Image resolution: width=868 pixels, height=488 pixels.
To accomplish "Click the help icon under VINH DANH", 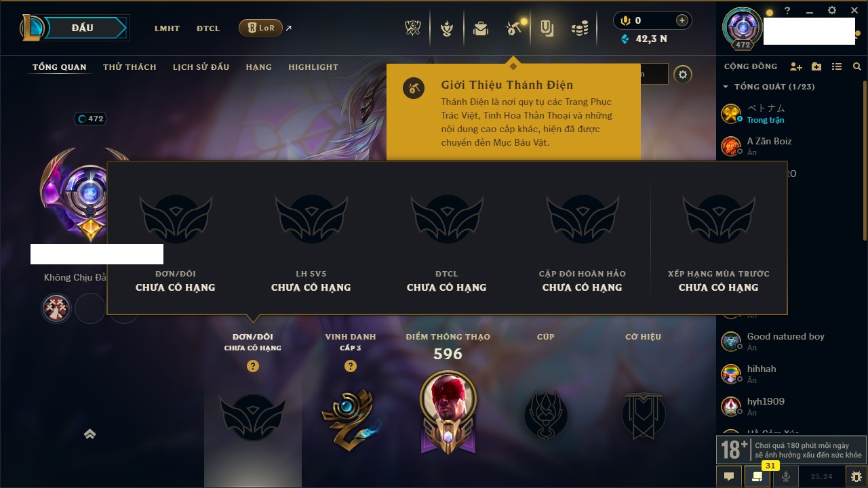I will [351, 366].
